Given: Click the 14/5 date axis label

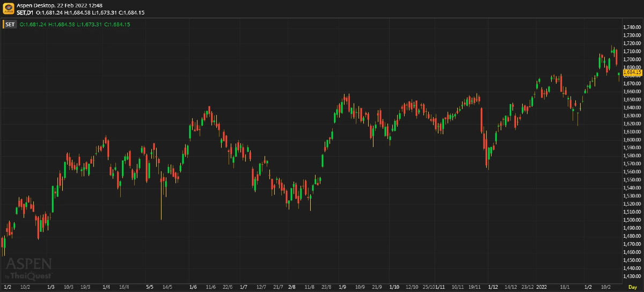Looking at the screenshot, I should tap(167, 288).
